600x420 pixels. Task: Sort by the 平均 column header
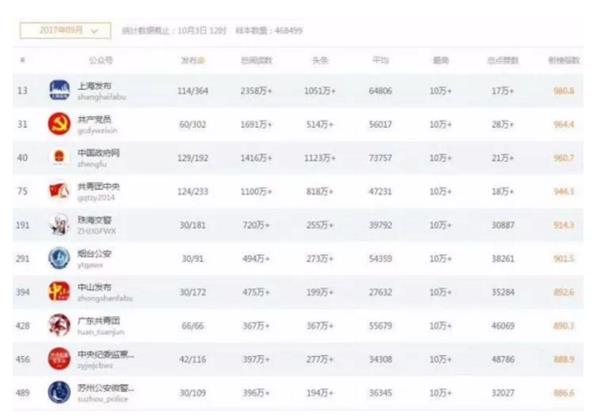(380, 60)
